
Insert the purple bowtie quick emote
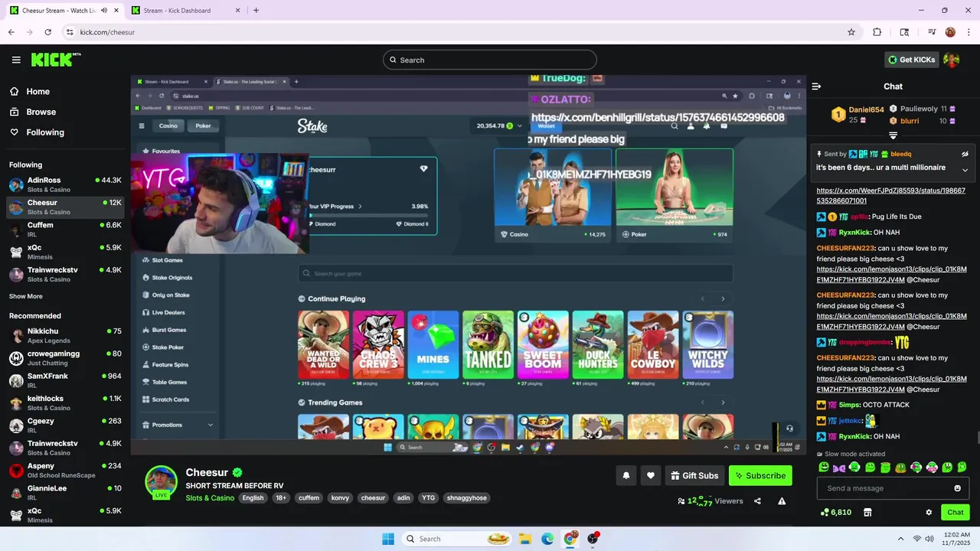[839, 467]
